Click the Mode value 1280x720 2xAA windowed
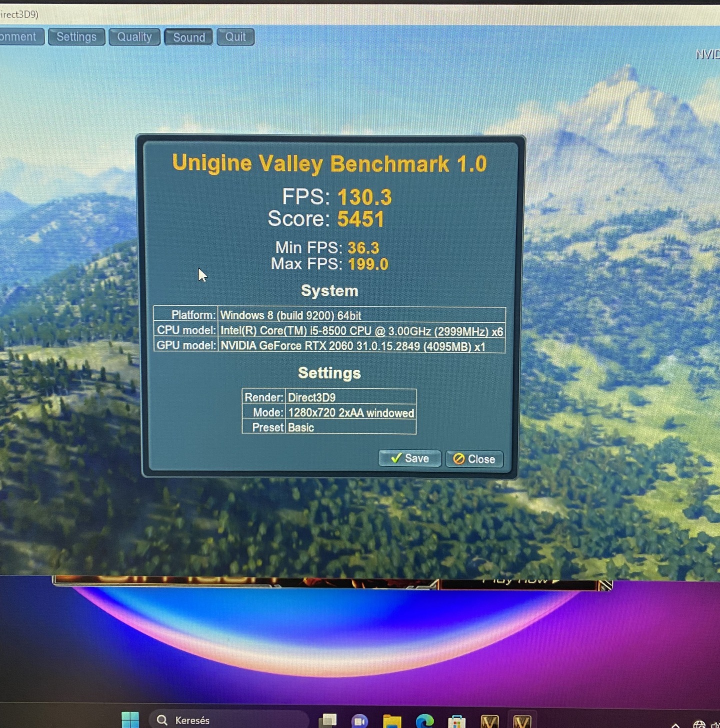Screen dimensions: 720x728 351,413
